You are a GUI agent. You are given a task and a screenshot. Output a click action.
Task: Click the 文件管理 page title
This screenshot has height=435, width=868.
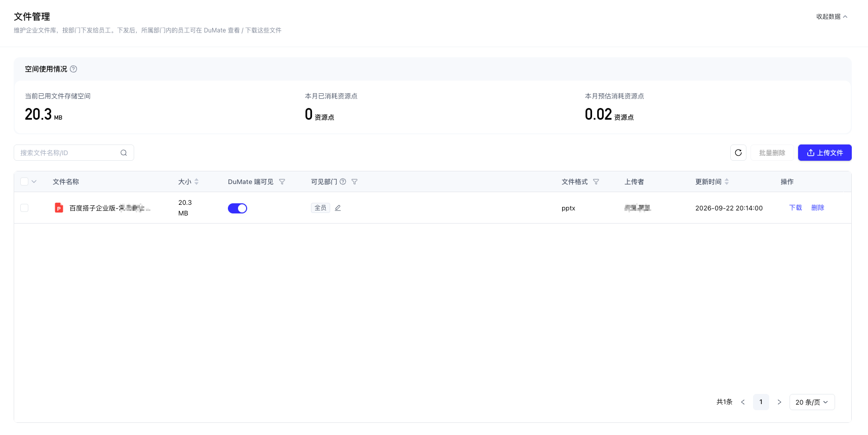[32, 17]
